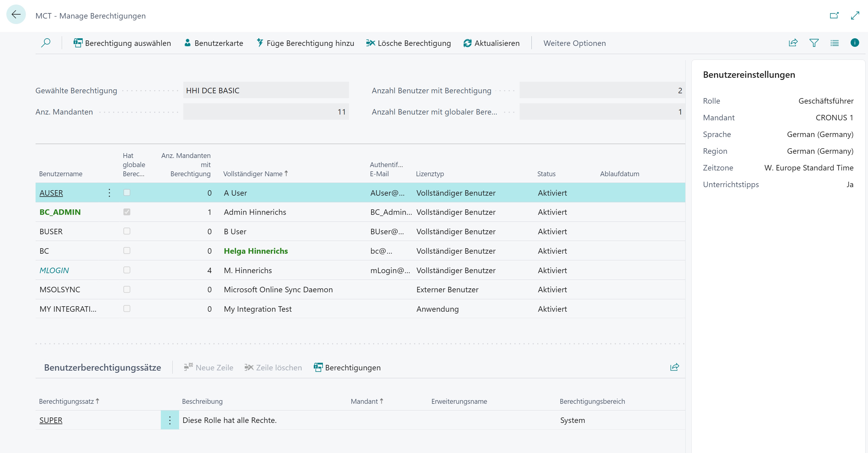Image resolution: width=868 pixels, height=453 pixels.
Task: Toggle the info FactBox icon
Action: point(855,43)
